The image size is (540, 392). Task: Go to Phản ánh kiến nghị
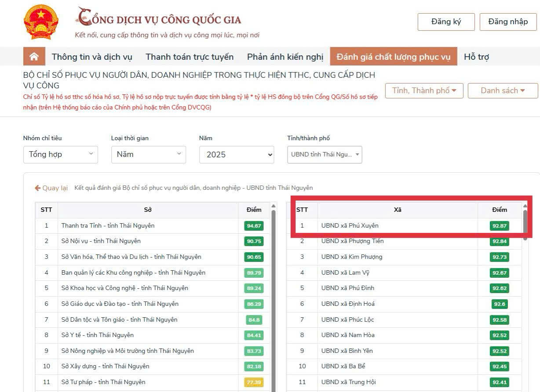(x=285, y=57)
